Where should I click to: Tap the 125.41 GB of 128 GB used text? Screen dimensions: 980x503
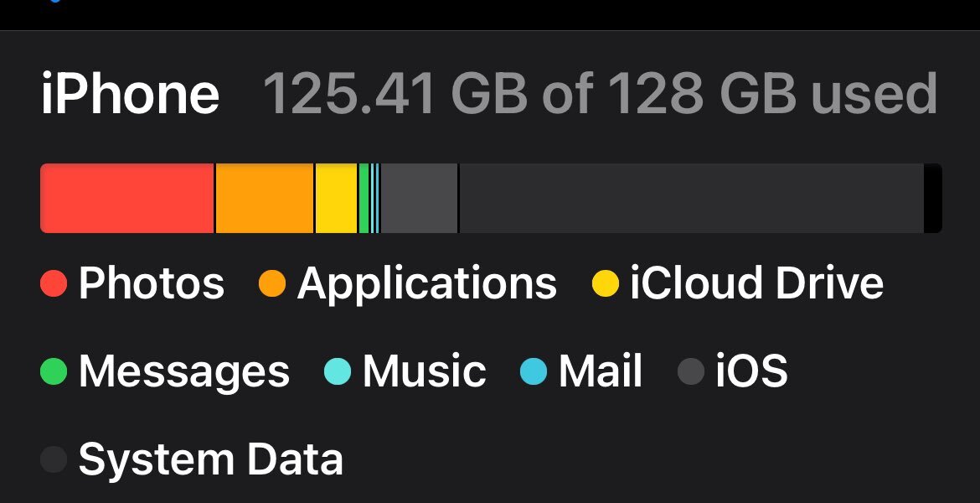pyautogui.click(x=600, y=94)
